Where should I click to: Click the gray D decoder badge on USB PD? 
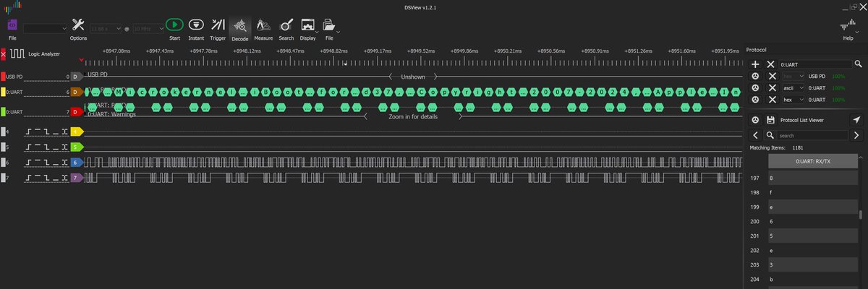pos(77,76)
